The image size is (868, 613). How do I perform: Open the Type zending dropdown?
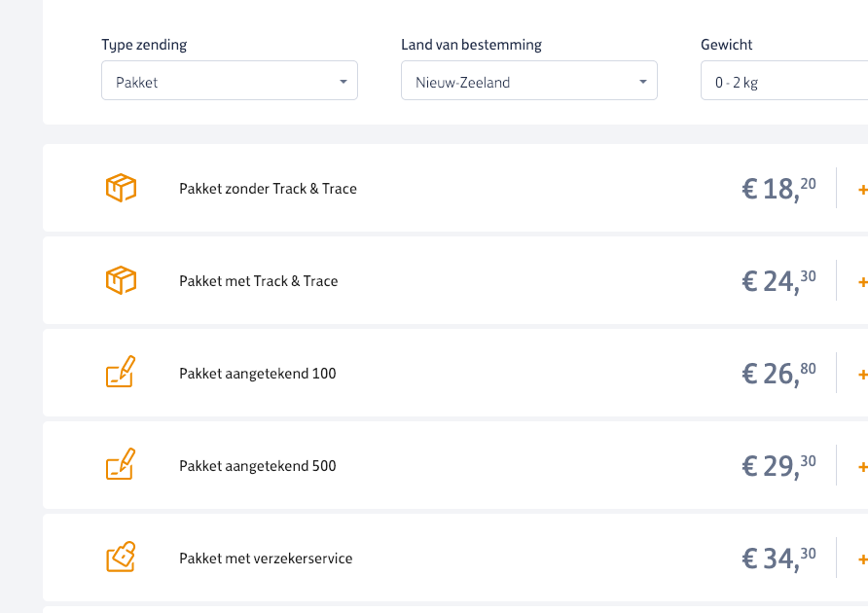pos(230,82)
